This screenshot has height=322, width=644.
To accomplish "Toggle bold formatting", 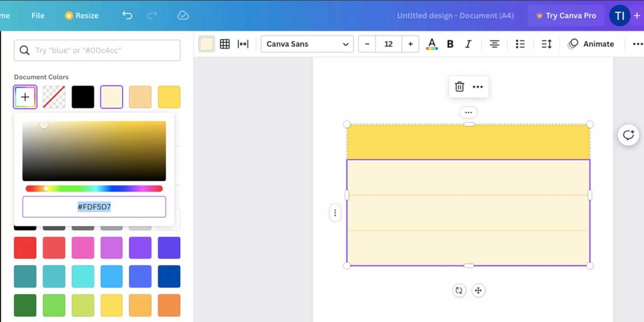I will (450, 44).
